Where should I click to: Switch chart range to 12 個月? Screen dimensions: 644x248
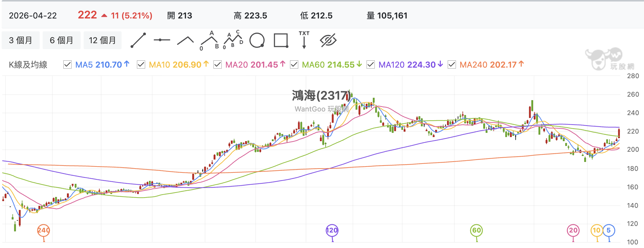103,40
